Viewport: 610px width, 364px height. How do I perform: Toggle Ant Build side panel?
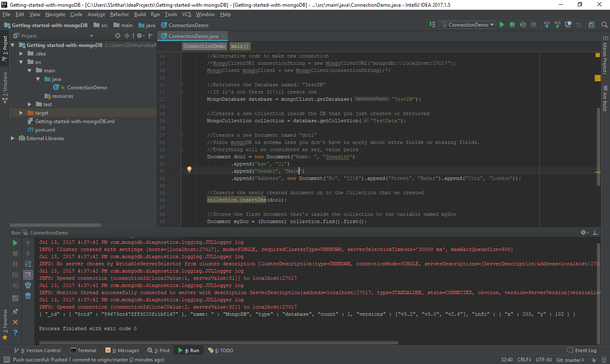pyautogui.click(x=605, y=98)
